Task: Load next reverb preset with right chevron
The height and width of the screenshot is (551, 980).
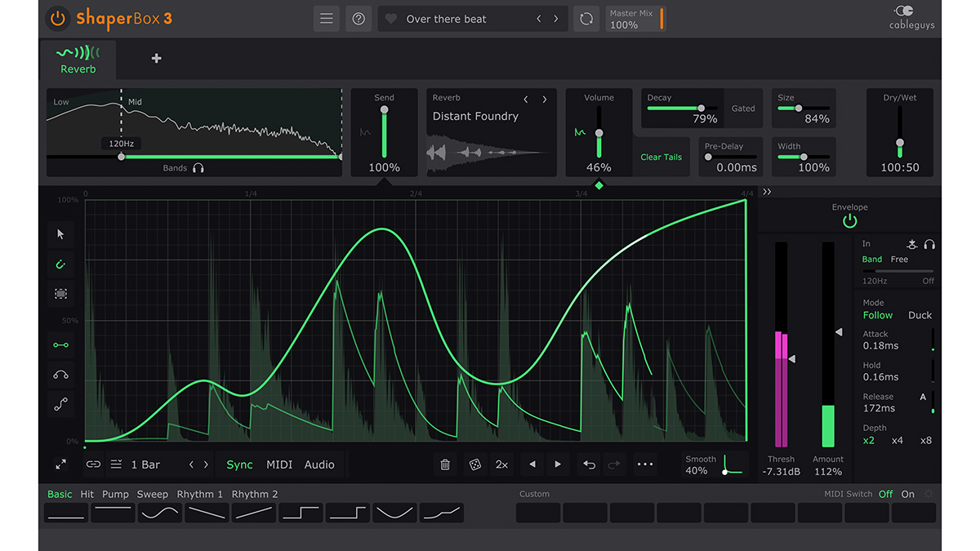Action: click(x=545, y=99)
